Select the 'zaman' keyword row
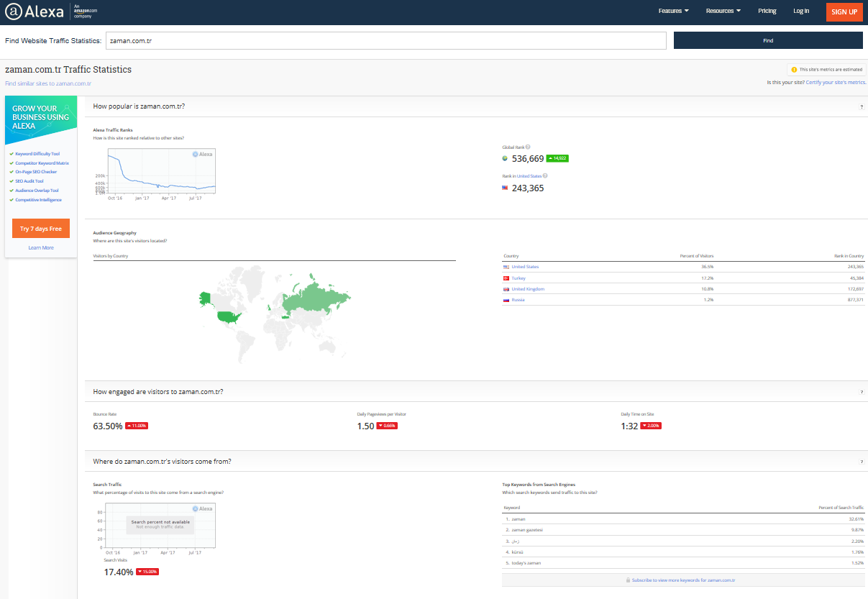The width and height of the screenshot is (868, 599). pos(683,518)
